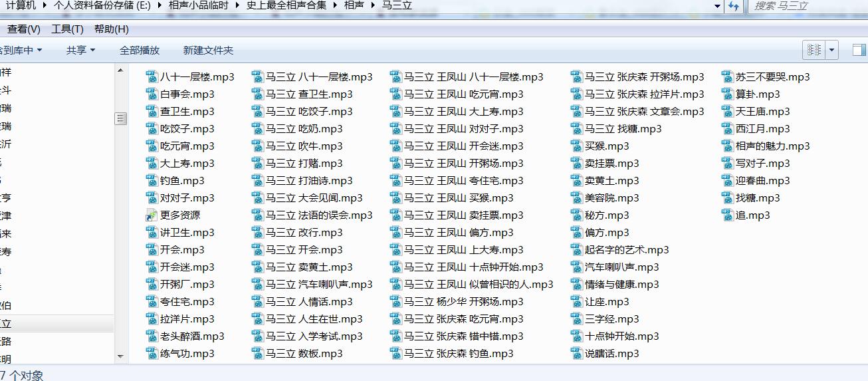Click the mp3 icon of 相声的魅力.mp3

point(727,146)
